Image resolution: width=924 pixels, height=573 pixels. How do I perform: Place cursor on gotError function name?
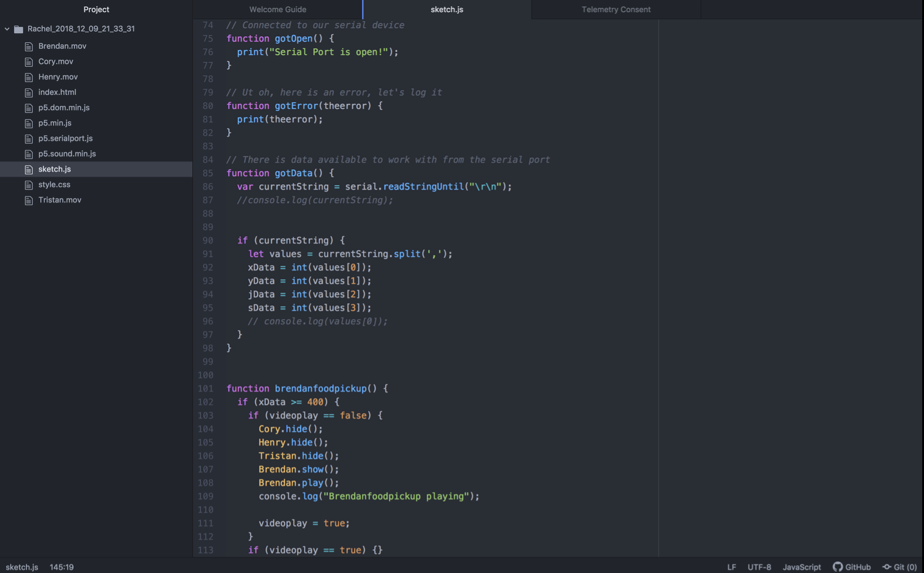[x=296, y=106]
